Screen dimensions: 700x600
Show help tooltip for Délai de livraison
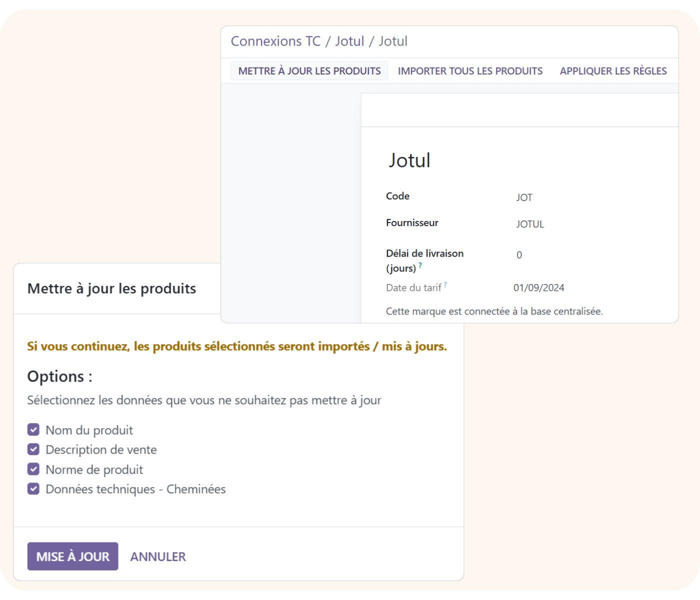tap(420, 265)
